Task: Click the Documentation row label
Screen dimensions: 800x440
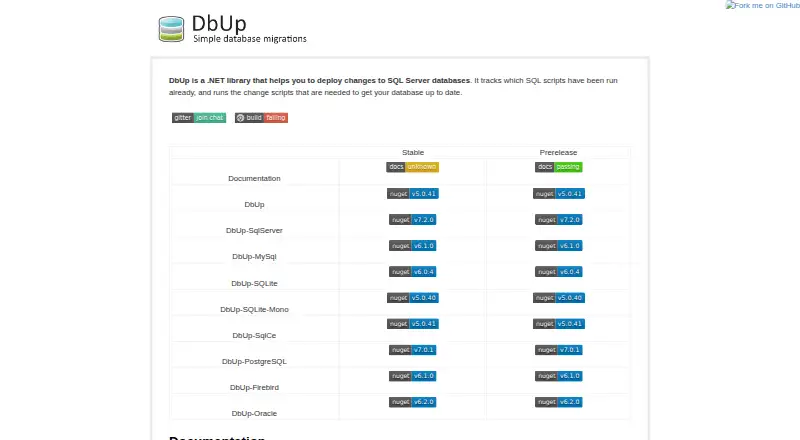Action: point(254,179)
